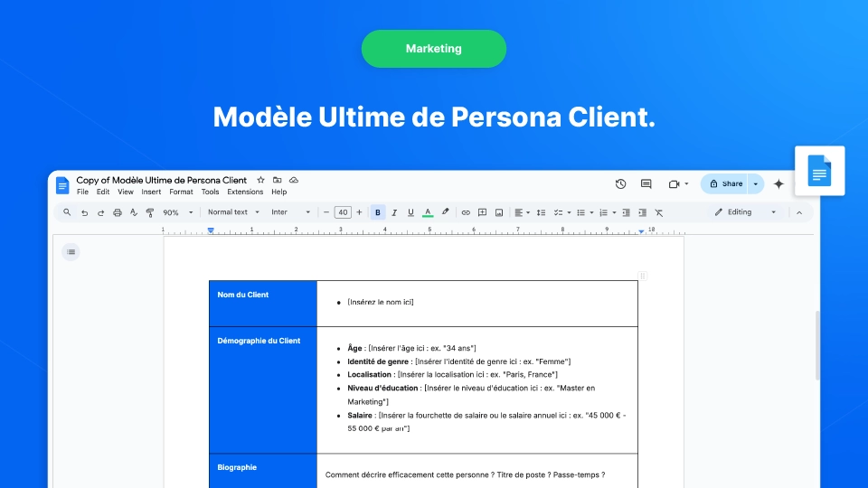Viewport: 868px width, 488px height.
Task: Click the green Marketing button
Action: 433,49
